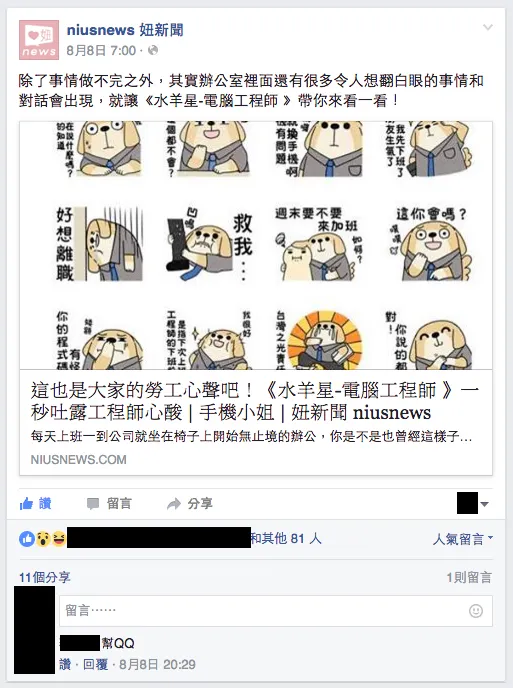Click 回覆 to reply to comment
Screen dimensions: 513x688
[x=95, y=664]
